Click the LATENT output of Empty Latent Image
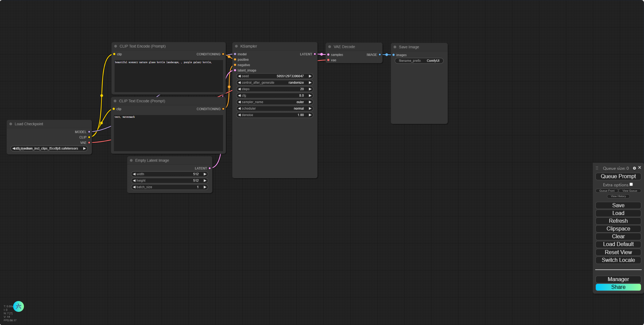 210,168
